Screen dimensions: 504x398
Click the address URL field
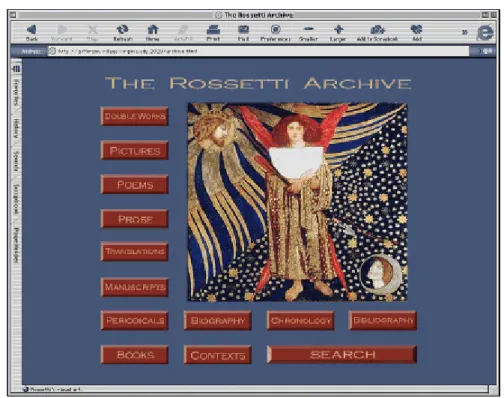(259, 51)
